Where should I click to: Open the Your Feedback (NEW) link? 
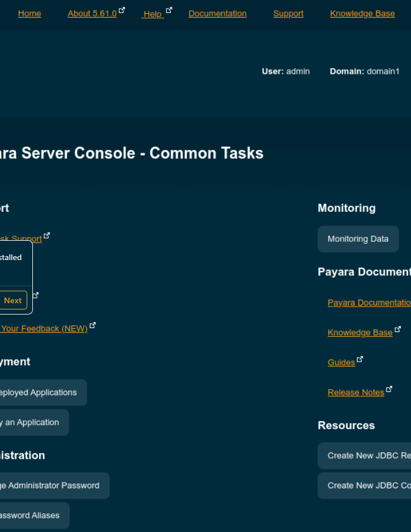pyautogui.click(x=44, y=329)
